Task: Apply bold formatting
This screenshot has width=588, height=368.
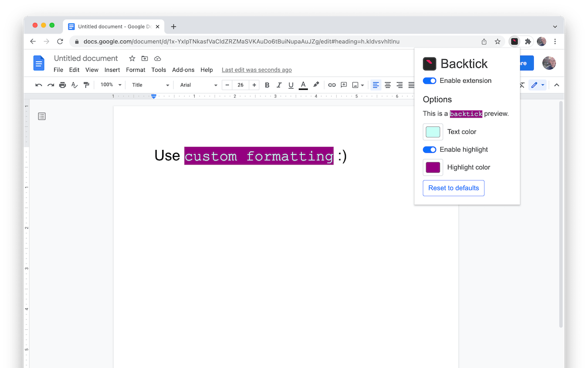Action: click(x=267, y=85)
